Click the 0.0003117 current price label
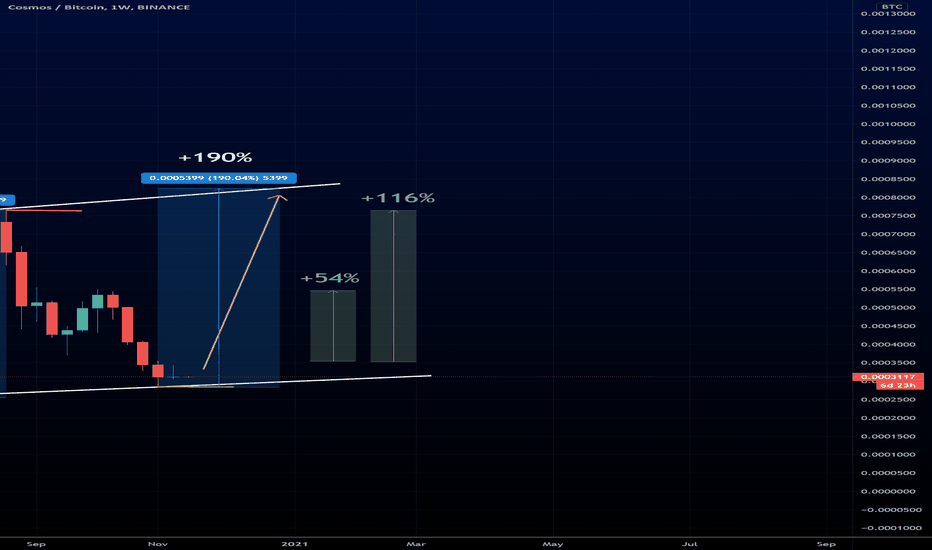Viewport: 932px width, 550px height. click(888, 377)
